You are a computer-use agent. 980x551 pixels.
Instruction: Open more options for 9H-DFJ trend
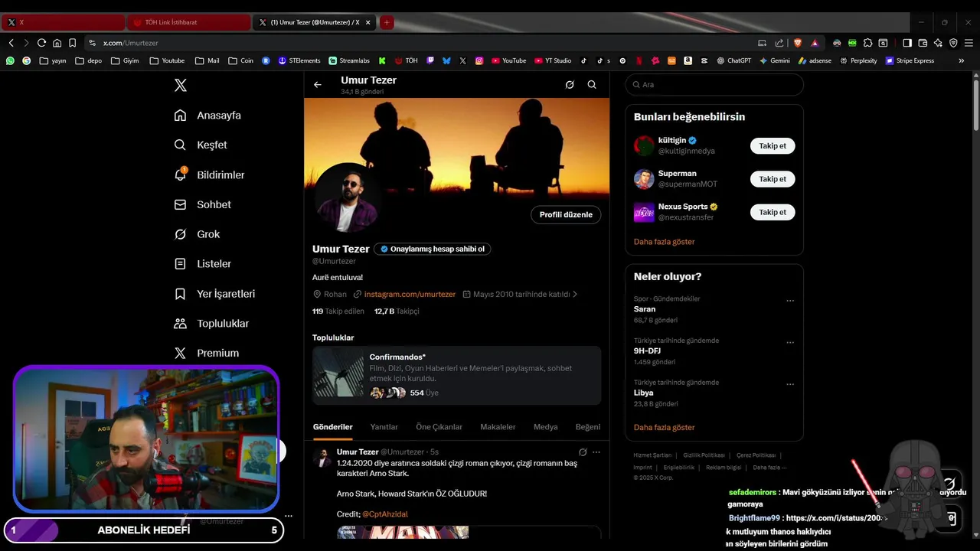coord(790,343)
